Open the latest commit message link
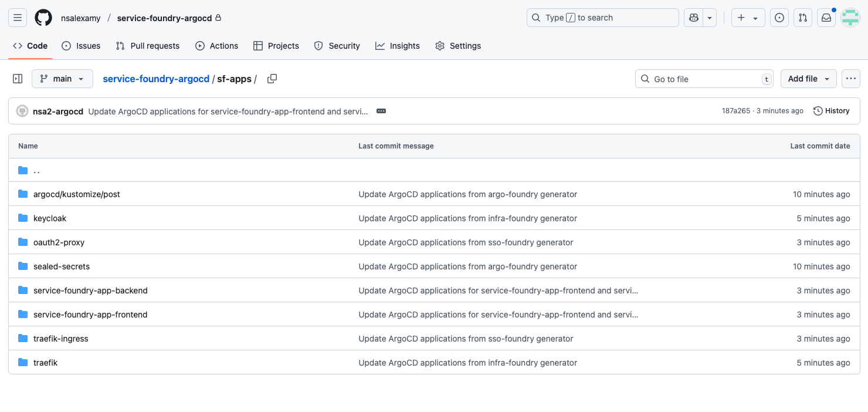 (x=228, y=111)
